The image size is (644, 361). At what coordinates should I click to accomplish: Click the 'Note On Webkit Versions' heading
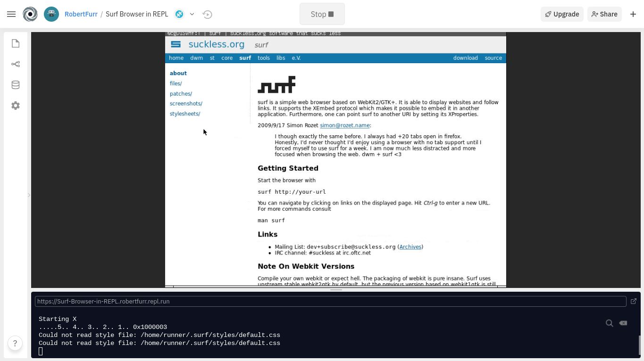coord(306,266)
